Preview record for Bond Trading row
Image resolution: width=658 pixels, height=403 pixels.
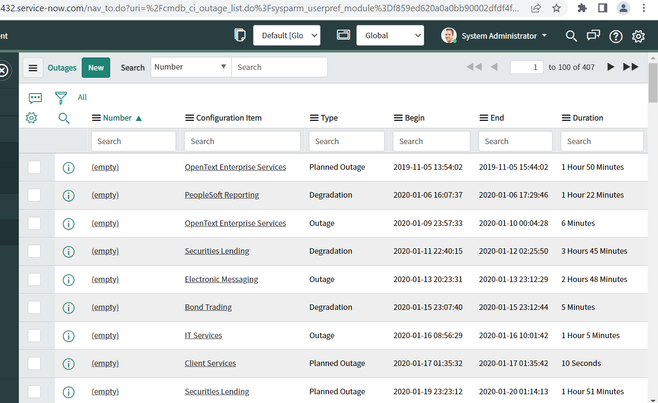(68, 308)
